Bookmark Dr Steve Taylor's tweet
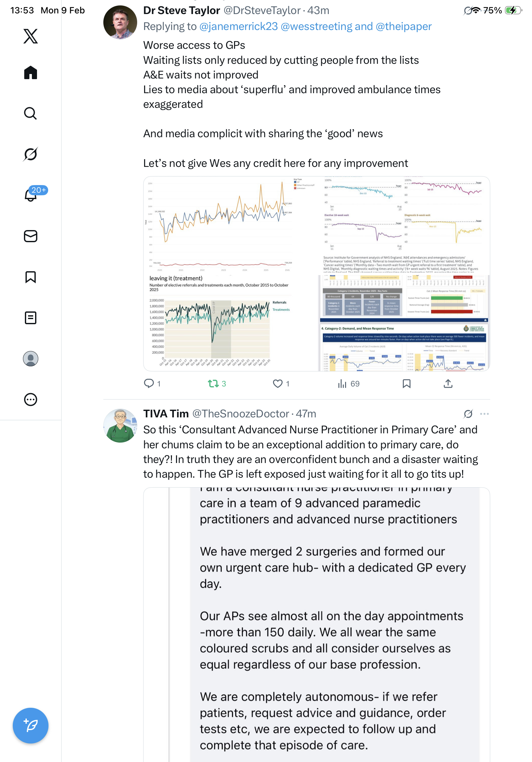532x762 pixels. [406, 384]
